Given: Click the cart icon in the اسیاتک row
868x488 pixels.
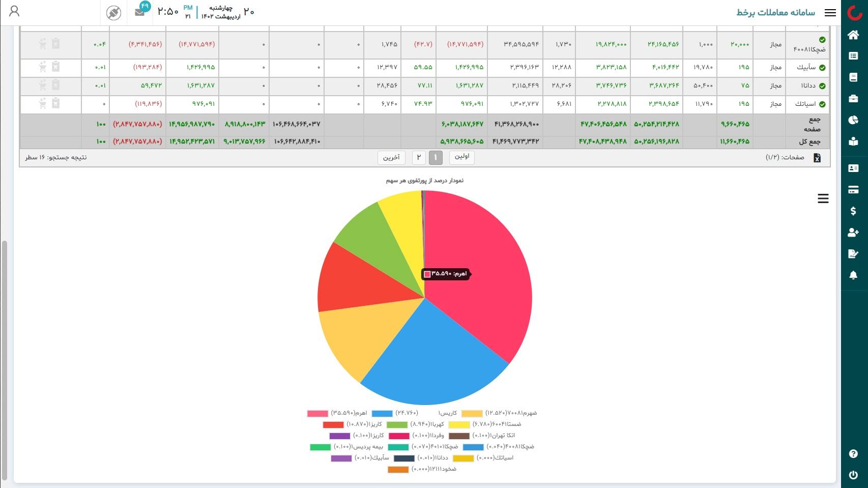Looking at the screenshot, I should 42,103.
